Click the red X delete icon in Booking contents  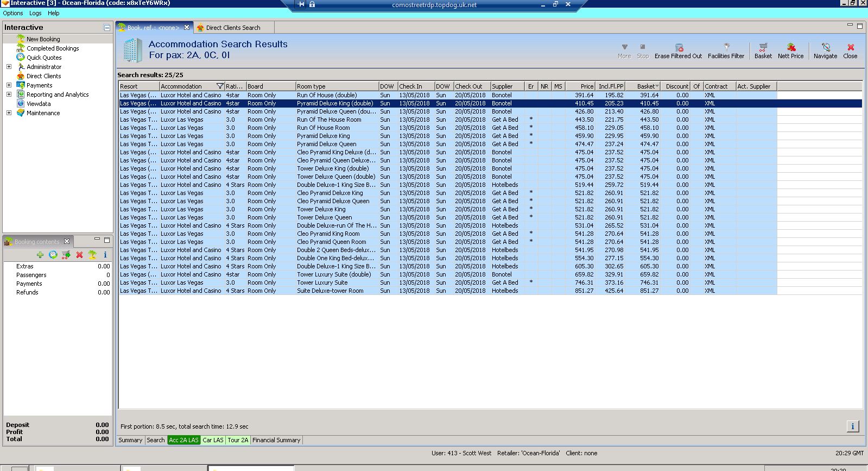(79, 255)
